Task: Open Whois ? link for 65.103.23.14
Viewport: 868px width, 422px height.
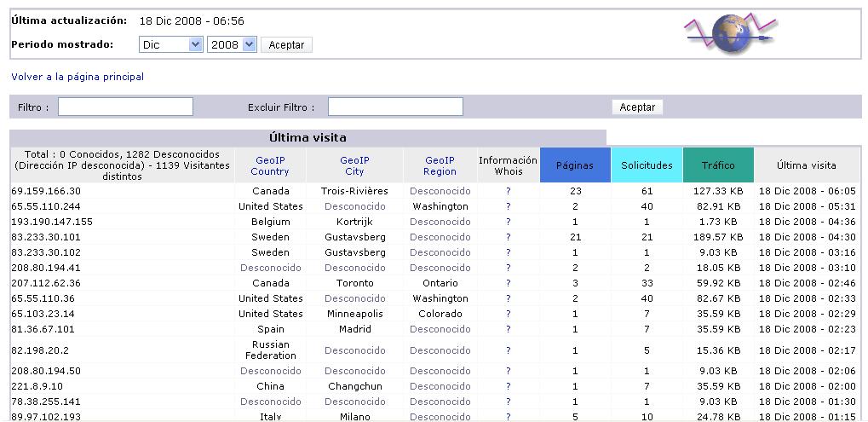Action: (x=508, y=314)
